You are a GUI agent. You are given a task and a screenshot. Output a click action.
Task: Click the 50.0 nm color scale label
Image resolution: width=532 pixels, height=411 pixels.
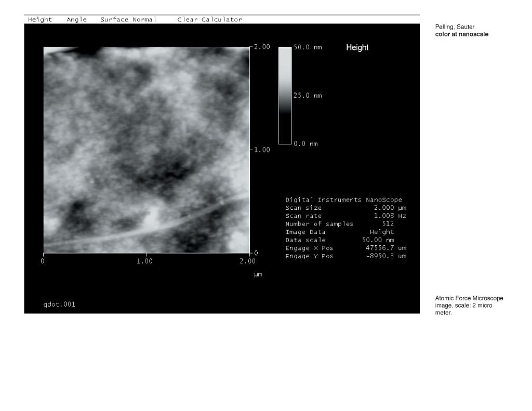pos(308,47)
